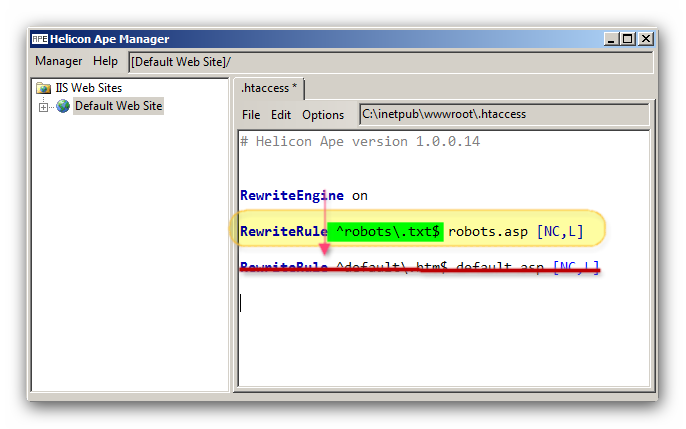Maximize the Helicon Ape Manager window

tap(627, 39)
